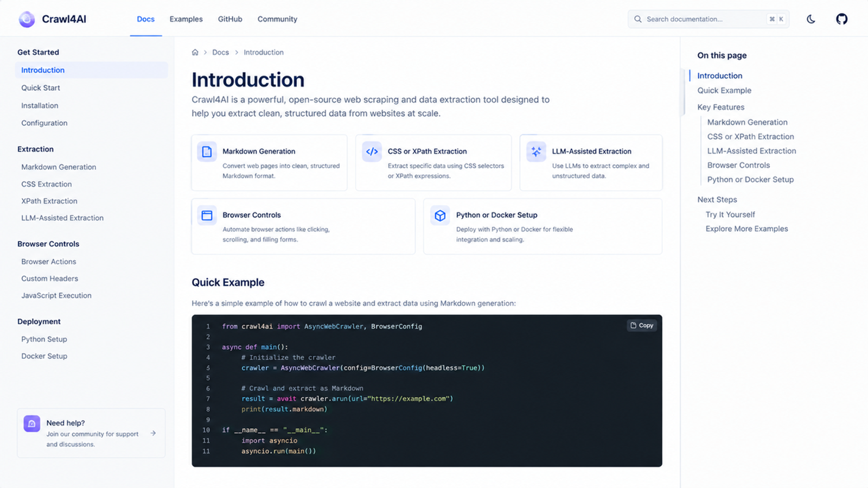This screenshot has width=868, height=488.
Task: Open JavaScript Execution page
Action: click(x=56, y=296)
